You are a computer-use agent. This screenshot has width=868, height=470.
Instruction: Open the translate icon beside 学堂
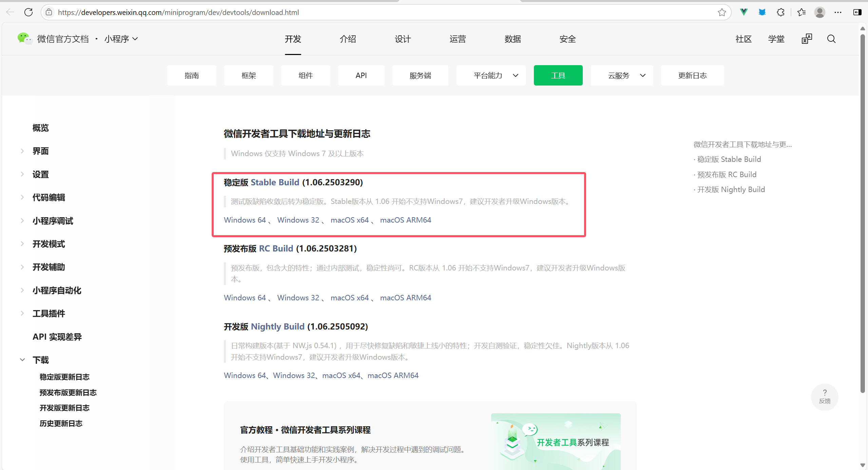(x=807, y=39)
